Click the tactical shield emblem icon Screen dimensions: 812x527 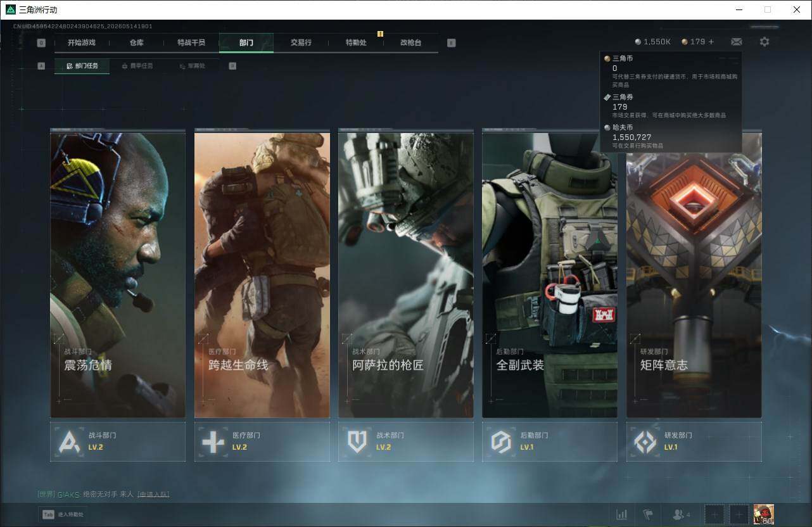(x=357, y=441)
